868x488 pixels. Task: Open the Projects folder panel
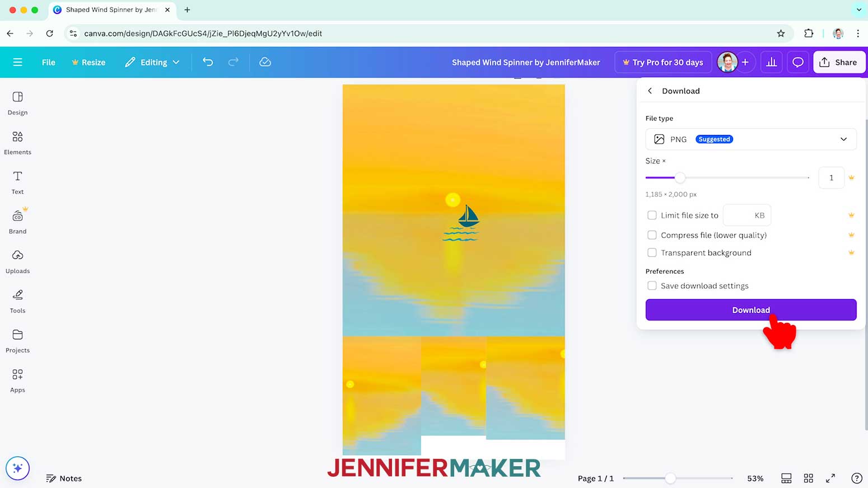point(17,341)
